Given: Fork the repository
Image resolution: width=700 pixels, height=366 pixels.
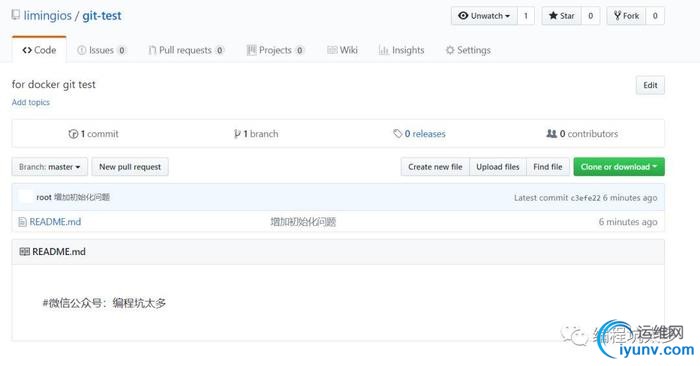Looking at the screenshot, I should click(626, 16).
